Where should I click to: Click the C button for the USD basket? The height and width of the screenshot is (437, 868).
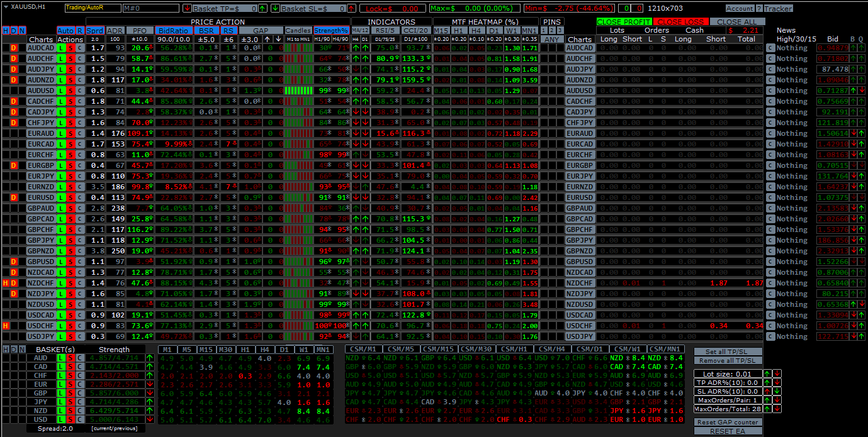(80, 419)
